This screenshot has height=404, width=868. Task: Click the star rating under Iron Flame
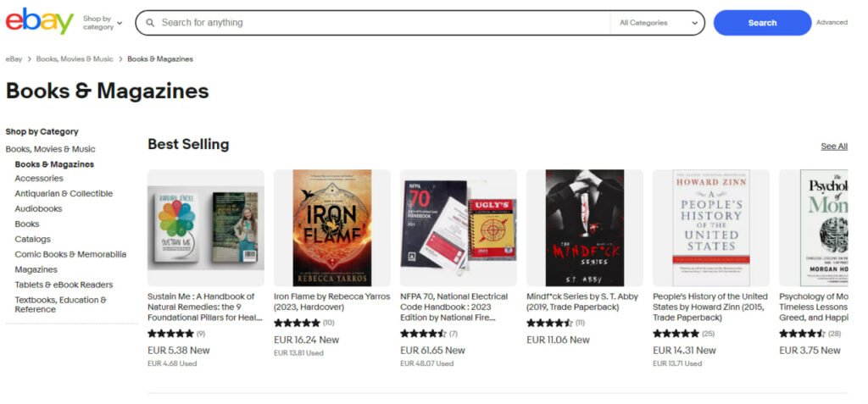click(x=297, y=324)
